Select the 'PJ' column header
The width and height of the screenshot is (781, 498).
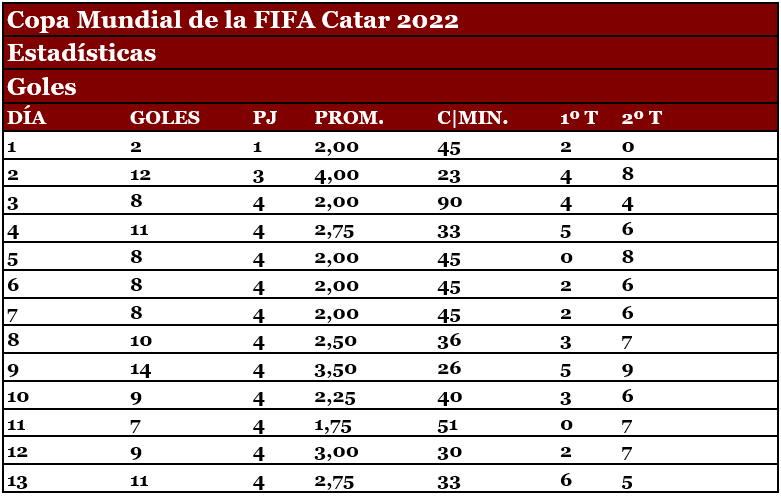(265, 118)
